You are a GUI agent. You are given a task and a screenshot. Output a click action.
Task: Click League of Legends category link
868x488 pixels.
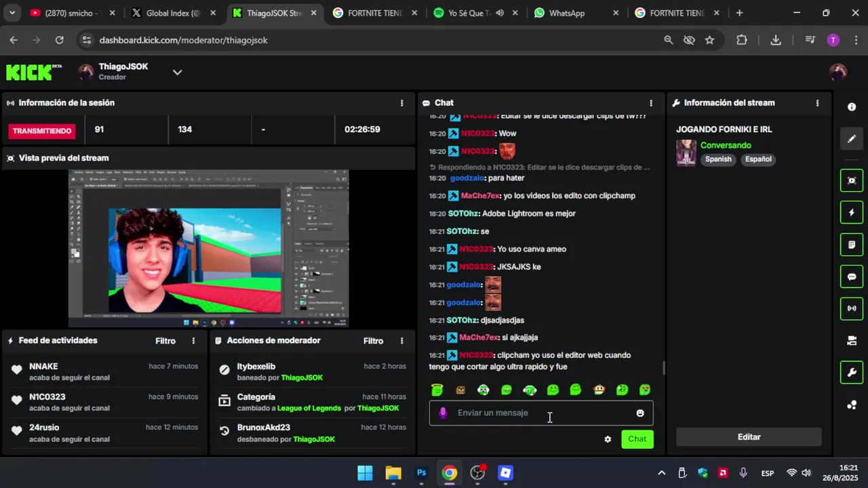point(308,408)
